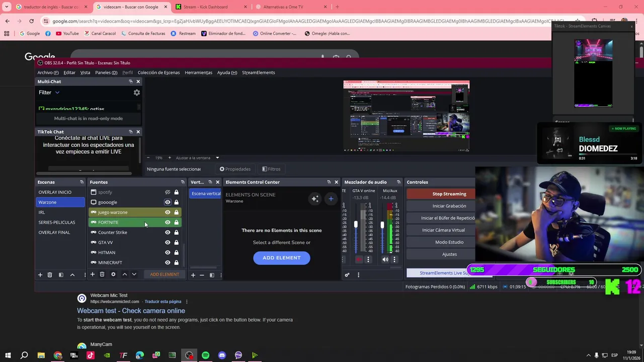Unmute GTA V online audio channel

click(359, 259)
